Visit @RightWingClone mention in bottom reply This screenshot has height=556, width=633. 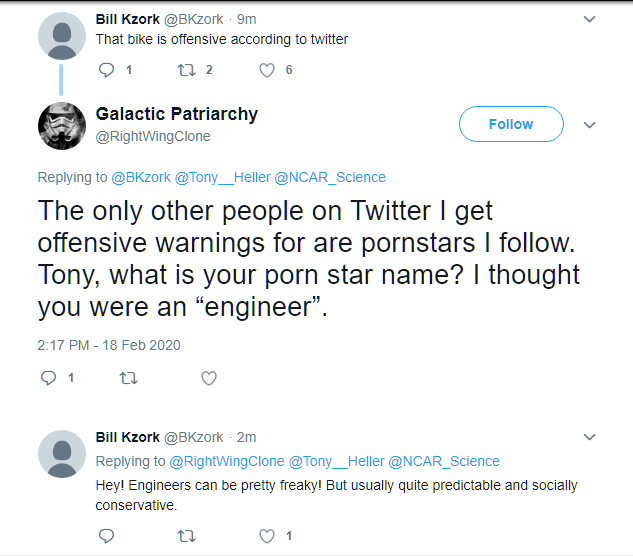pos(226,461)
